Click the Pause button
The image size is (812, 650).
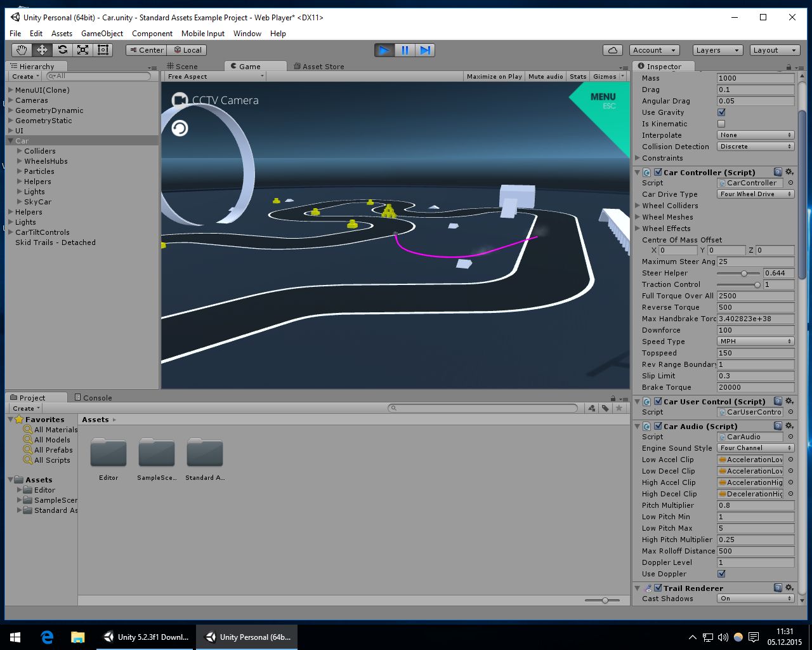click(x=405, y=50)
